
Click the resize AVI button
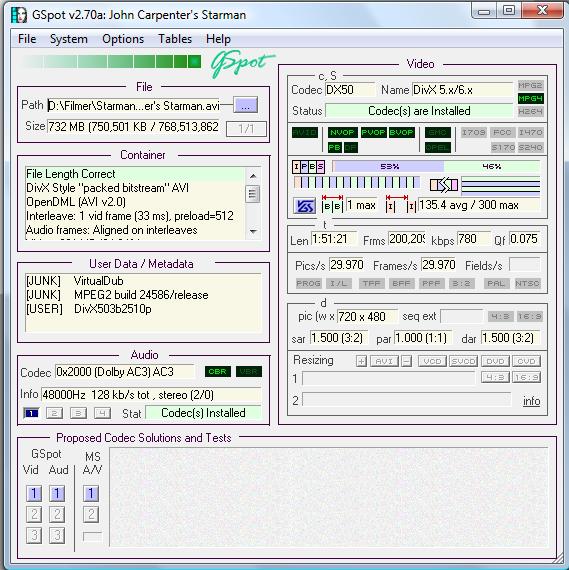[384, 361]
